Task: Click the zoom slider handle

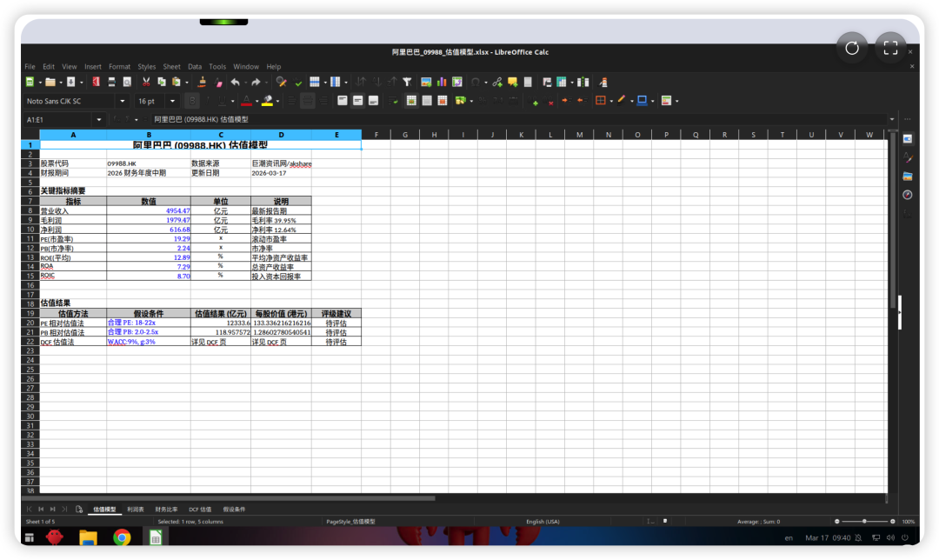Action: click(864, 522)
